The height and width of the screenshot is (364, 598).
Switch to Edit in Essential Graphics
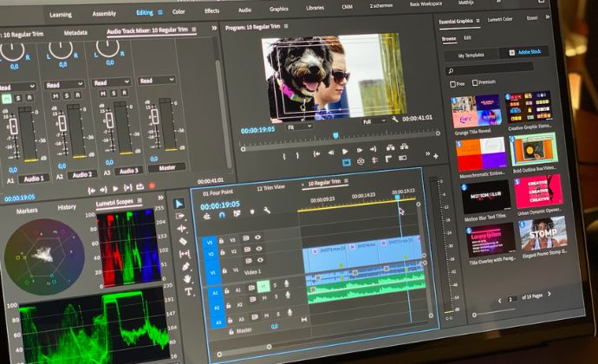467,38
